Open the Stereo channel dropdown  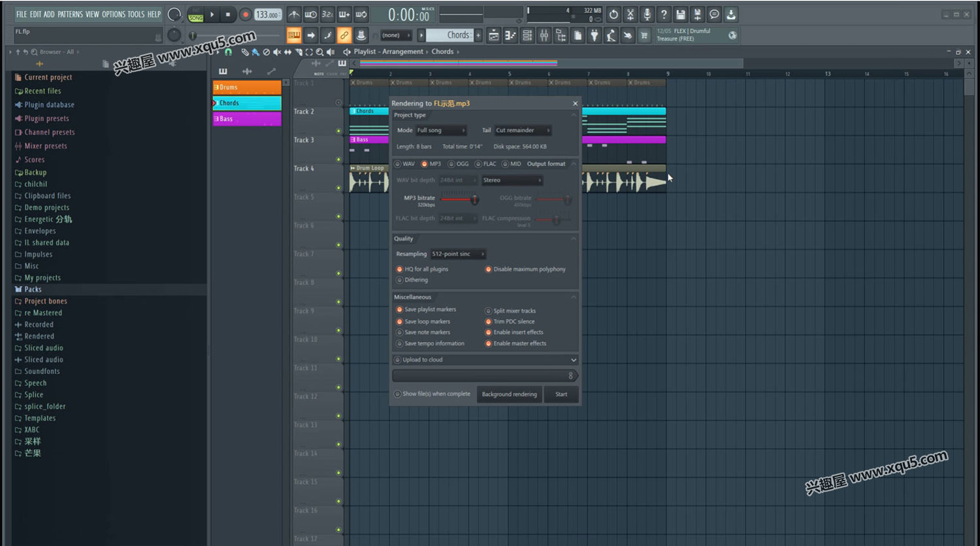(x=512, y=180)
